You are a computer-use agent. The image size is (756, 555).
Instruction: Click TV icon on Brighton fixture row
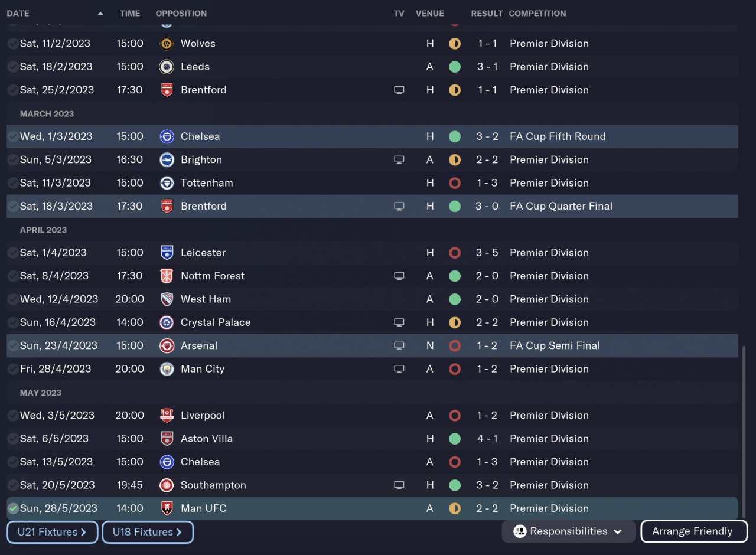399,160
